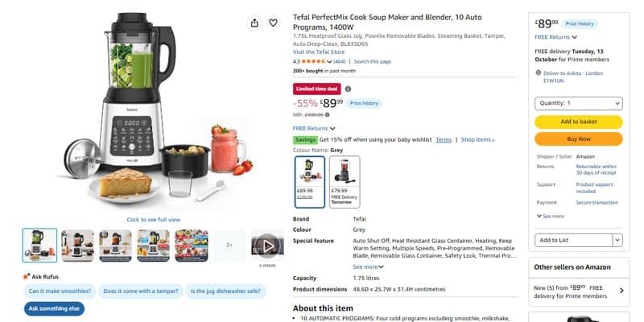The image size is (644, 322).
Task: Open other sellers arrow chevron
Action: (x=621, y=291)
